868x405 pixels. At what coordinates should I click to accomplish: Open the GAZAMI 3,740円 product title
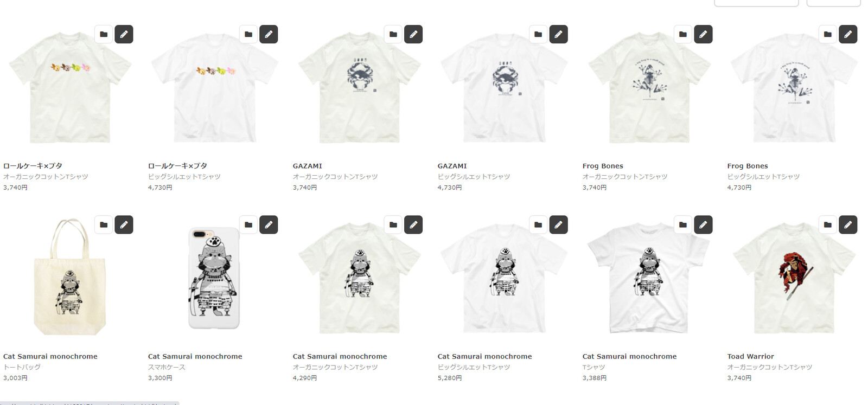point(307,166)
